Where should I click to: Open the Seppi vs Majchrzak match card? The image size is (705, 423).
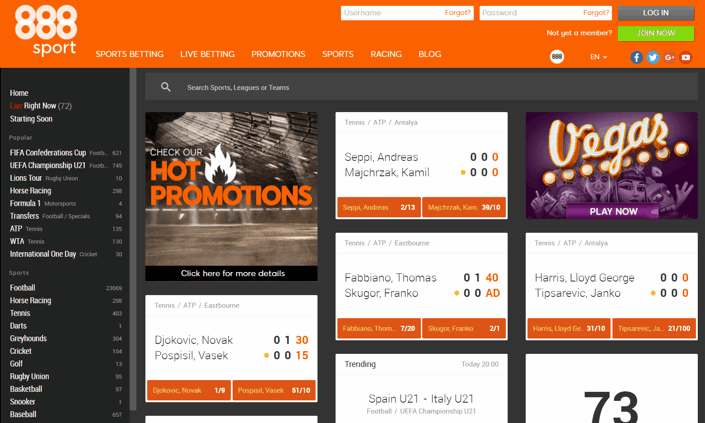[x=421, y=165]
